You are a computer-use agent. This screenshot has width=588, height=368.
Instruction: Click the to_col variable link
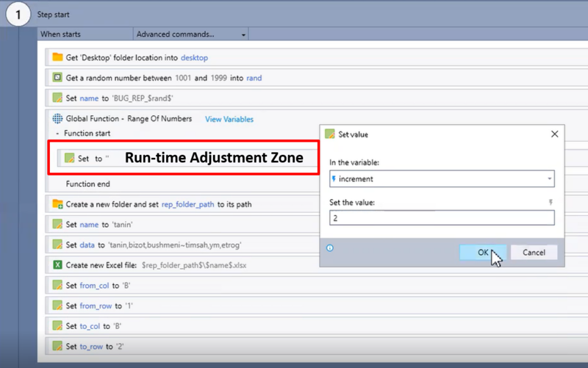coord(90,326)
